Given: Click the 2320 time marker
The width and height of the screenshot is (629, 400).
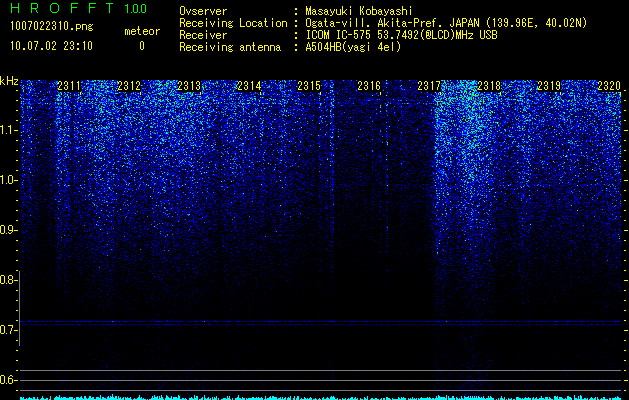Looking at the screenshot, I should (609, 86).
